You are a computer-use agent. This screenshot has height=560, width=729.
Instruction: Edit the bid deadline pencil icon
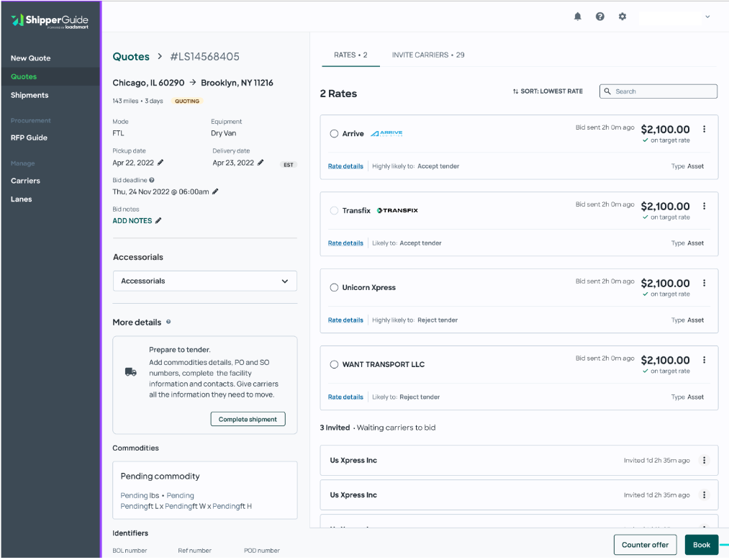215,191
